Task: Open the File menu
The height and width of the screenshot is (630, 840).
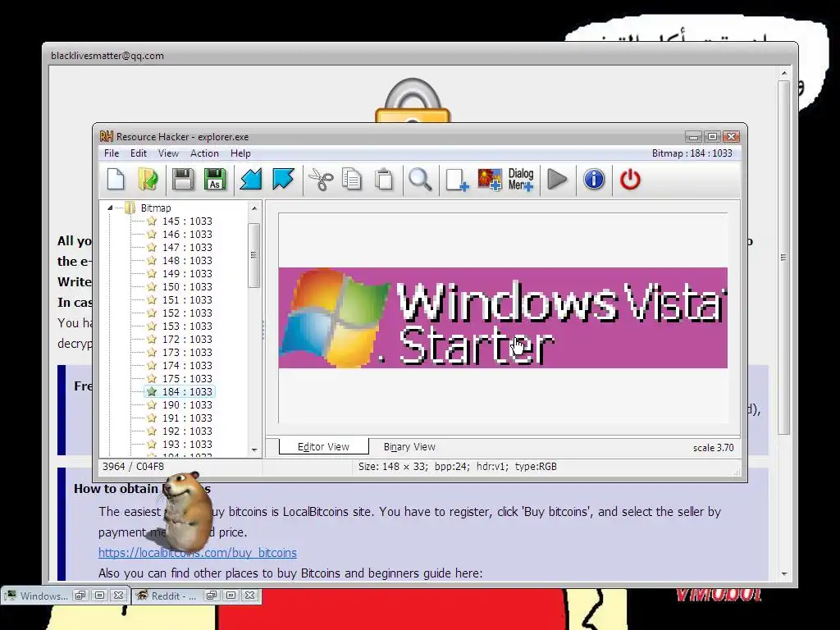Action: click(112, 153)
